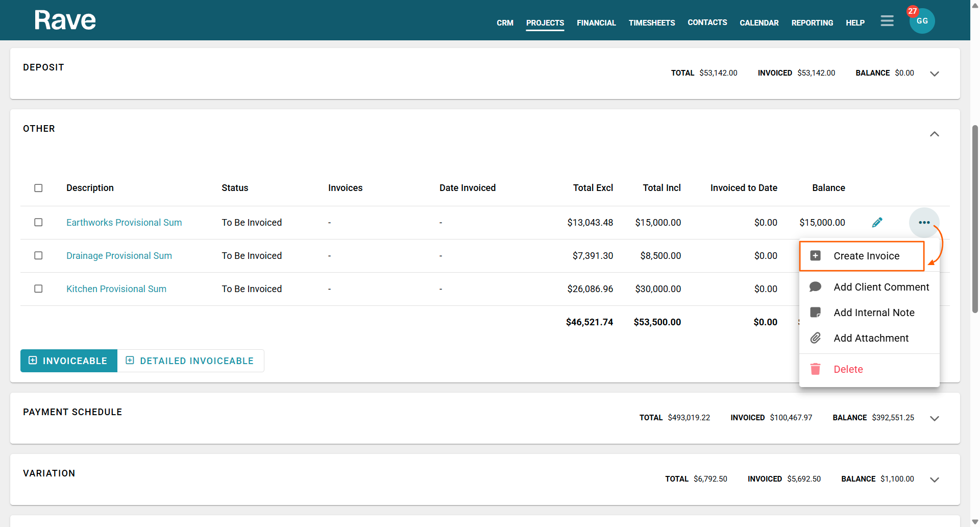This screenshot has width=980, height=527.
Task: Select Add Internal Note option
Action: 873,313
